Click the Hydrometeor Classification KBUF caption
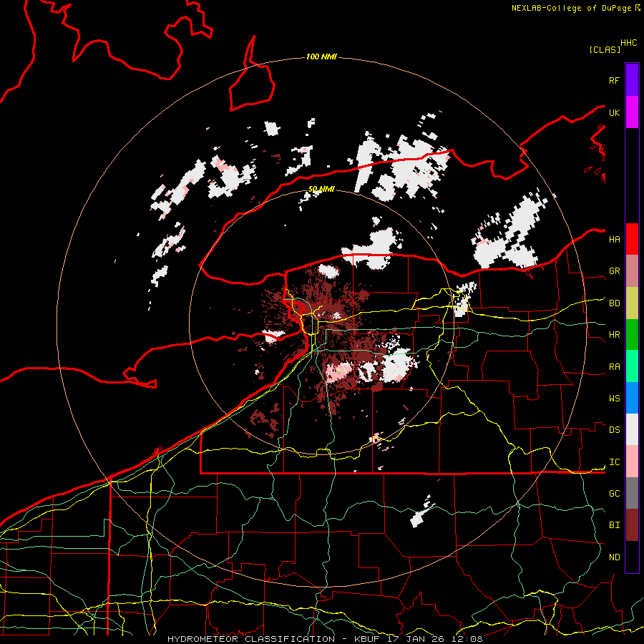This screenshot has width=644, height=644. tap(325, 639)
